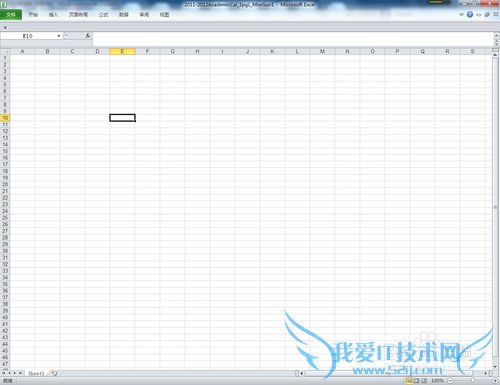The height and width of the screenshot is (385, 500).
Task: Go to last sheet with navigation arrow
Action: tap(20, 373)
